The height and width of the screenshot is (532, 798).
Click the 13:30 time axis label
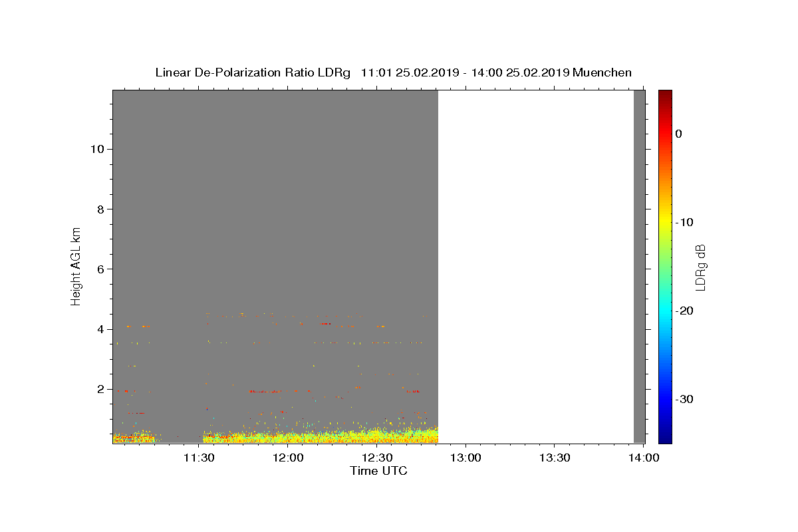(555, 458)
